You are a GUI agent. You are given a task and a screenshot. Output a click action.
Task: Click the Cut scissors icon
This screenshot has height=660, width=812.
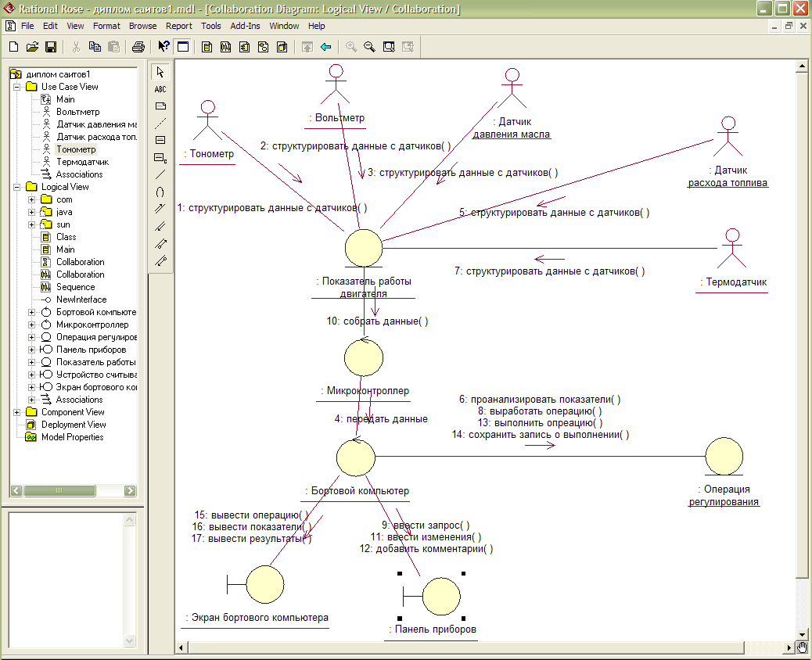coord(76,47)
